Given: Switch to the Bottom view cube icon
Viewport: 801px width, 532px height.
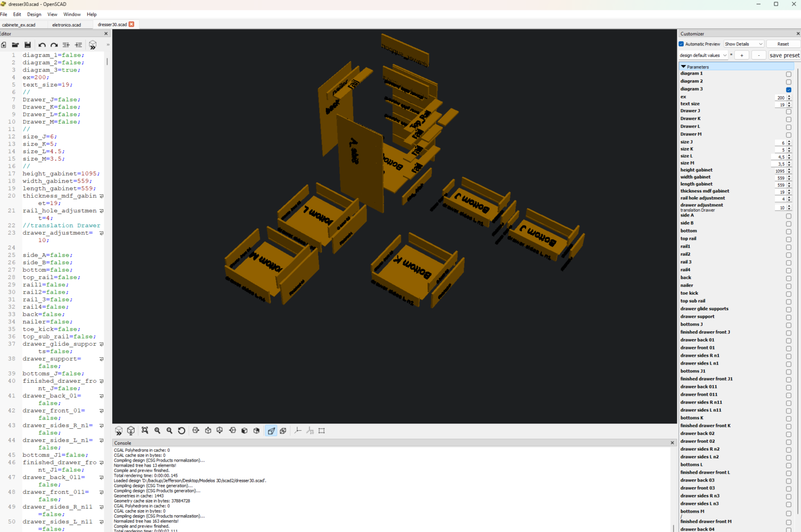Looking at the screenshot, I should (220, 431).
